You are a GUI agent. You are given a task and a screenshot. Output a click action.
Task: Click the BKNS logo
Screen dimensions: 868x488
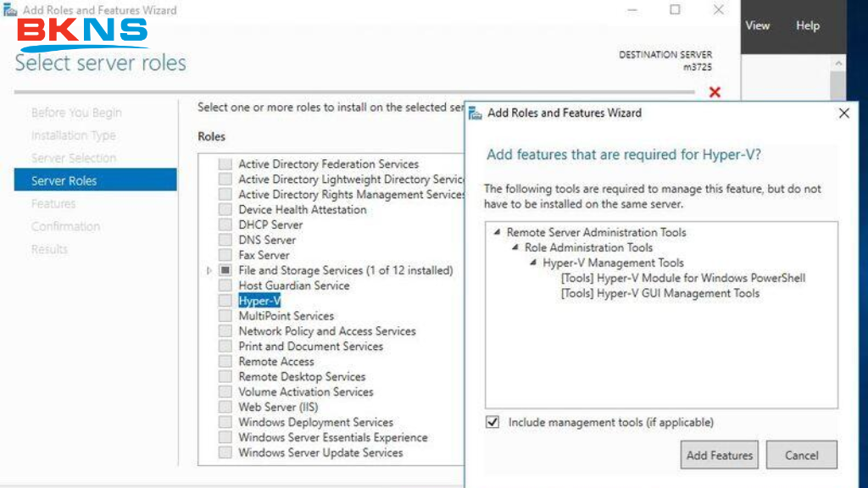pos(83,34)
